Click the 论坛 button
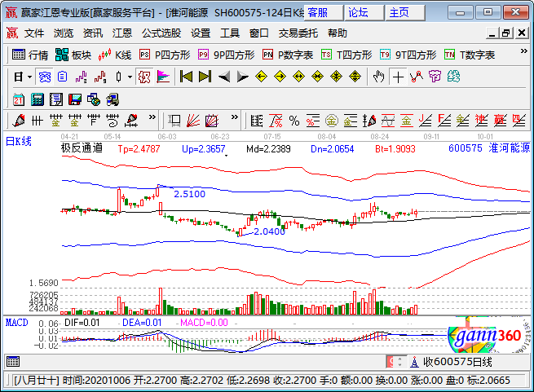The width and height of the screenshot is (534, 392). [x=364, y=13]
